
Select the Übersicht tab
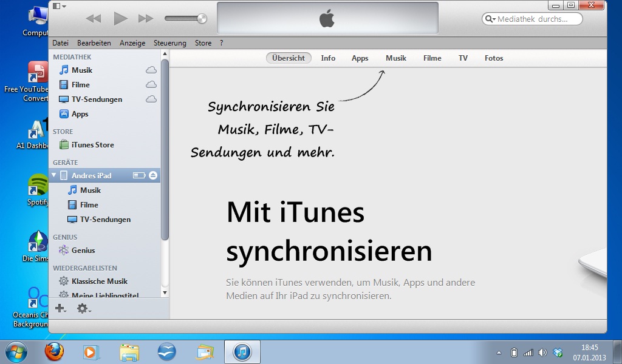tap(289, 58)
